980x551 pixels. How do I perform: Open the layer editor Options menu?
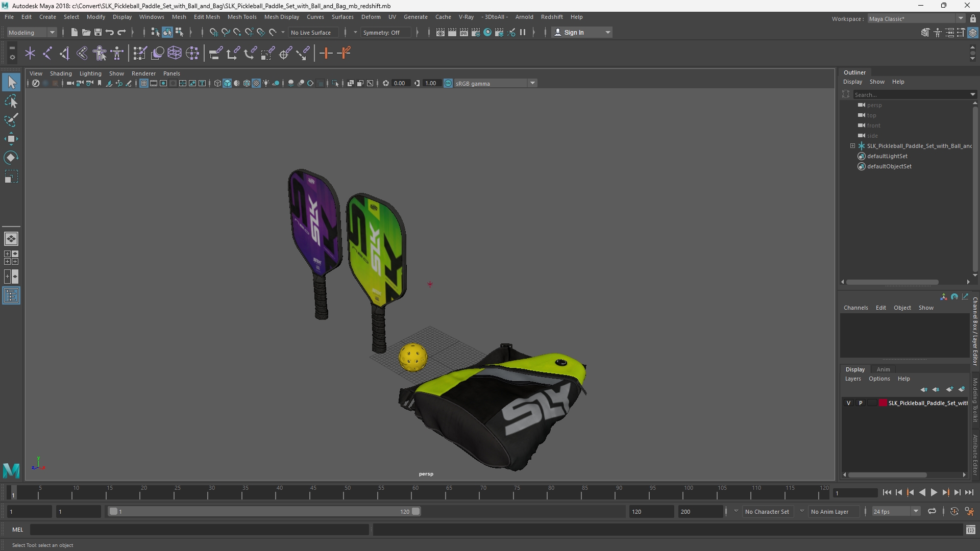click(879, 379)
